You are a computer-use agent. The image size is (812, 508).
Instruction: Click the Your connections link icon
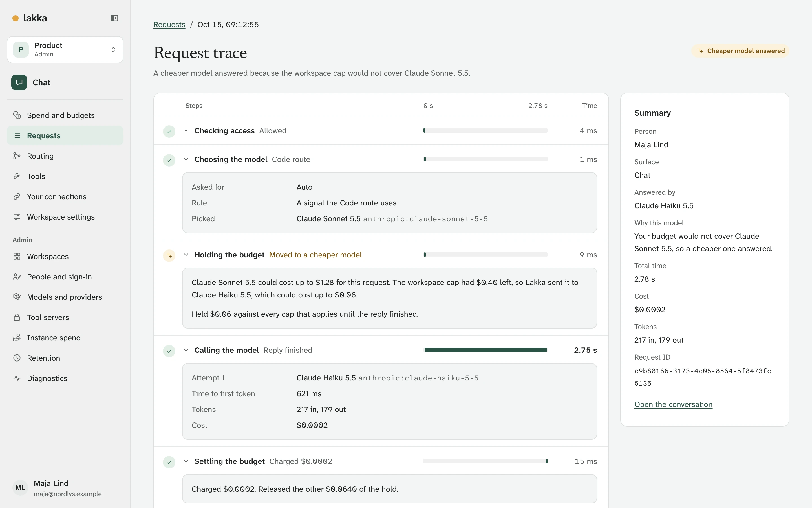pos(17,196)
